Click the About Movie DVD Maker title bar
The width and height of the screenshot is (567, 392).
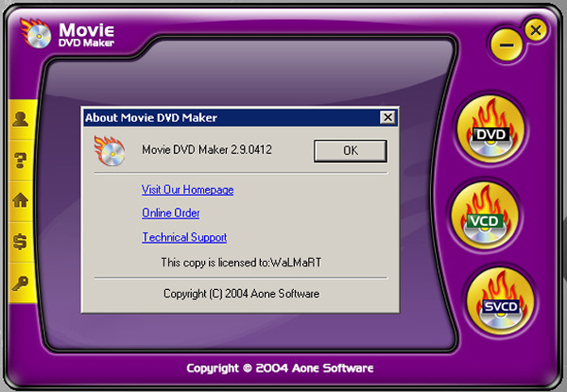point(241,117)
